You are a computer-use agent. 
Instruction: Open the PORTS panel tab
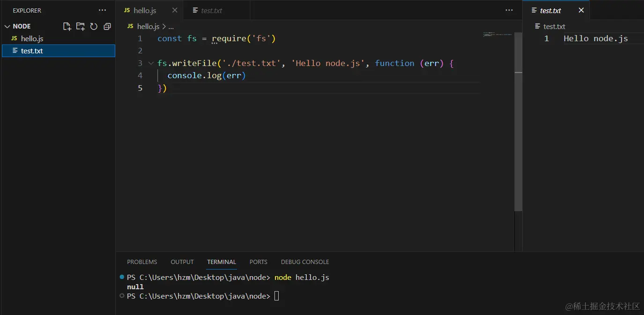click(259, 262)
